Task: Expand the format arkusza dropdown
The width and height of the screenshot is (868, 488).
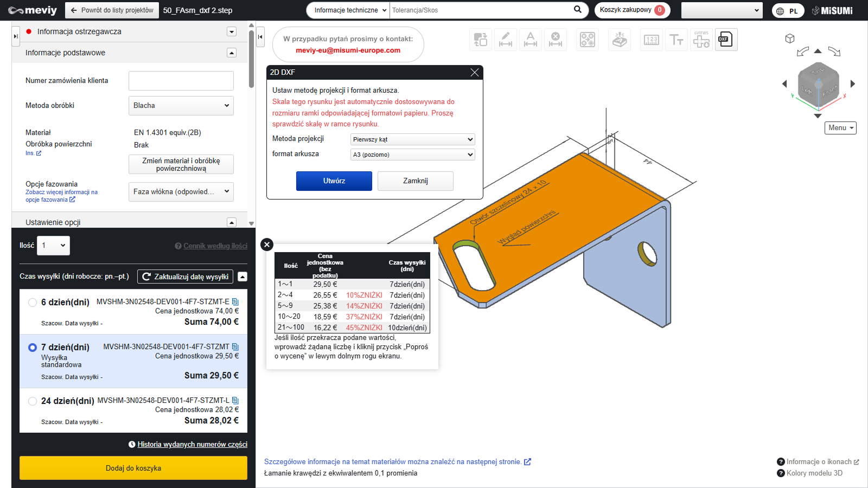Action: point(412,155)
